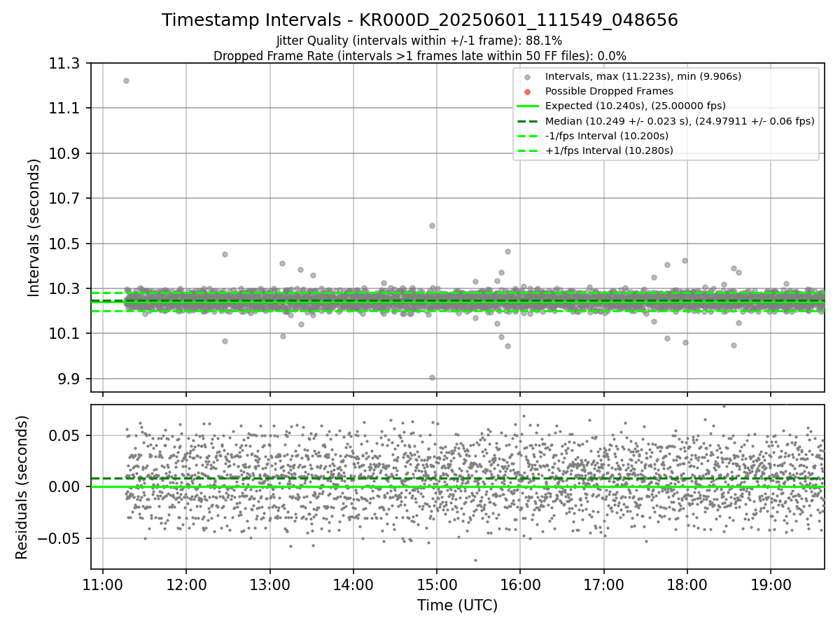Click the x-axis tick label '17:00'
This screenshot has width=840, height=630.
[603, 584]
